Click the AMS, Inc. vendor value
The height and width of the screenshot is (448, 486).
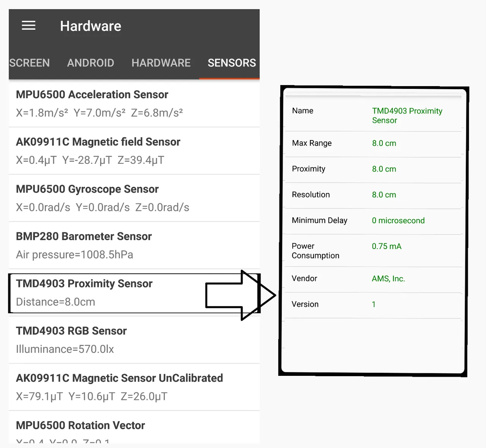(x=388, y=279)
